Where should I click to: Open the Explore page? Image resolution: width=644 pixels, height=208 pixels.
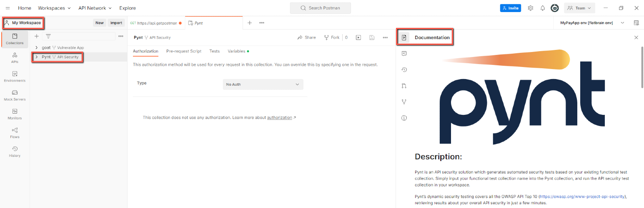pos(128,8)
